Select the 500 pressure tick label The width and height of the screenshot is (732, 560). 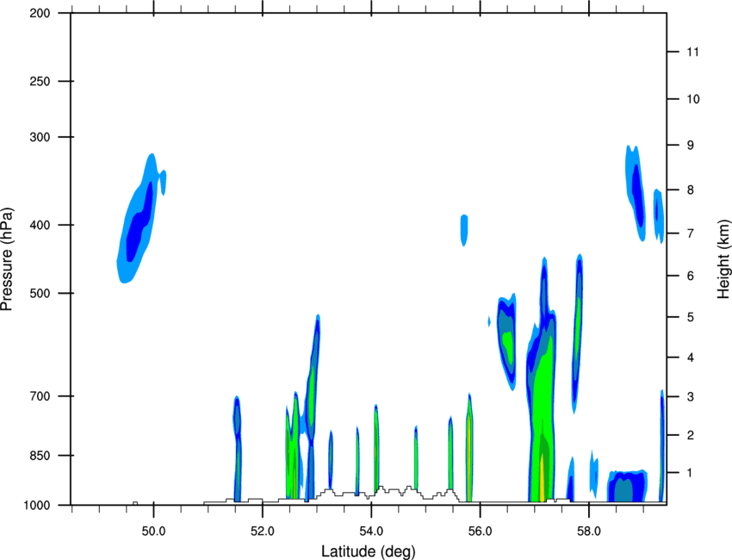(40, 293)
